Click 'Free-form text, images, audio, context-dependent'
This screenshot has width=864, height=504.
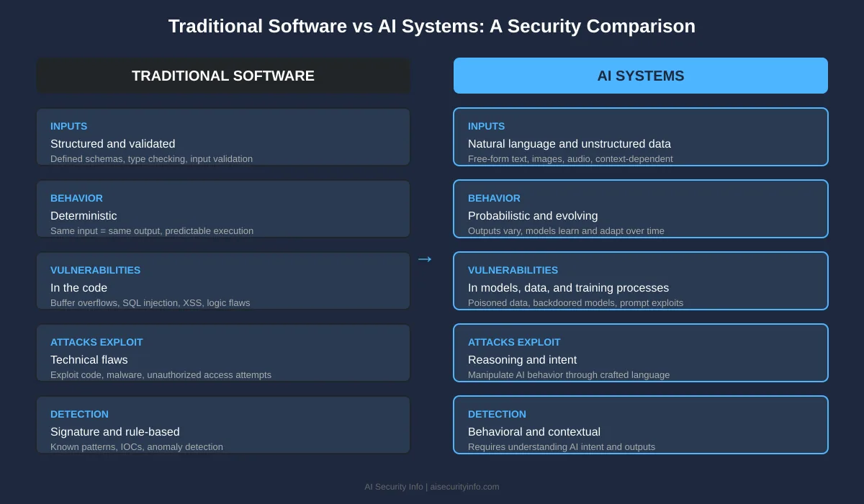[570, 159]
